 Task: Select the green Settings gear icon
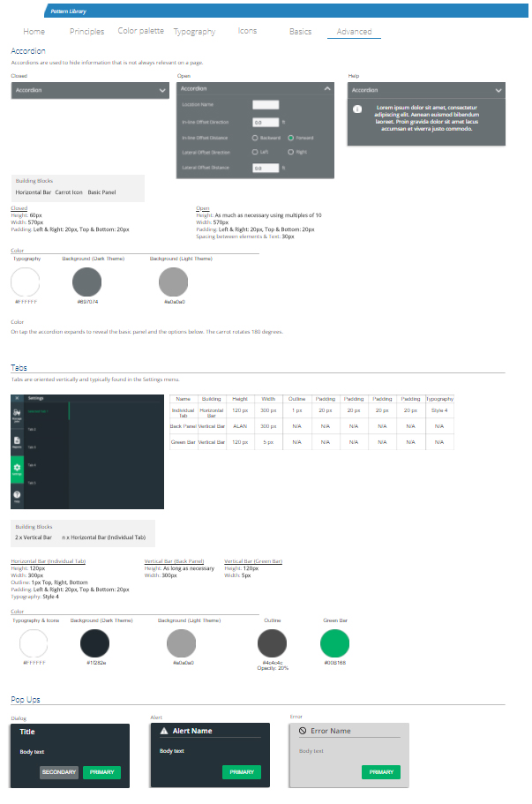click(17, 469)
